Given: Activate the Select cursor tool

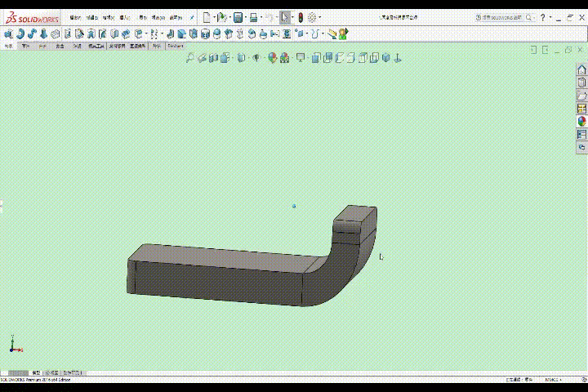Looking at the screenshot, I should pos(285,17).
